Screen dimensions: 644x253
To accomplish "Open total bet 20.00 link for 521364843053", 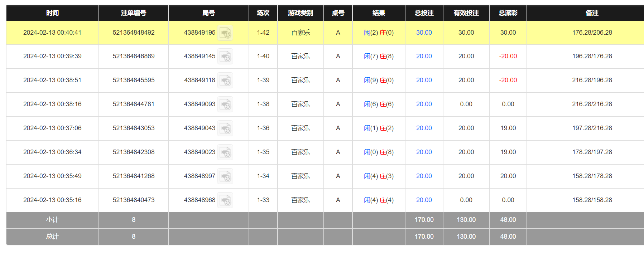I will [424, 128].
